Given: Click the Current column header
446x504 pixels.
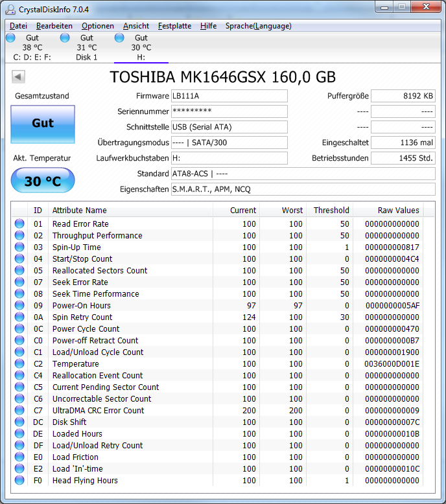Looking at the screenshot, I should (x=236, y=210).
